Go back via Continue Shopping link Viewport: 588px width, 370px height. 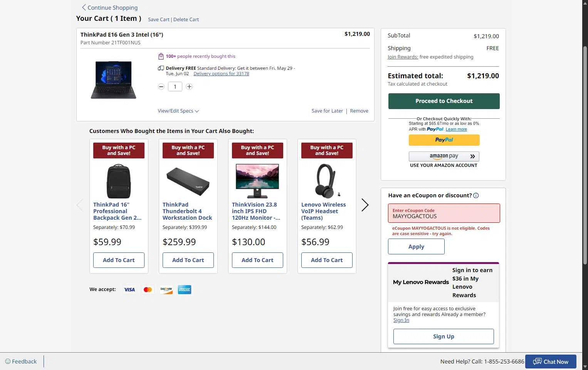click(109, 8)
